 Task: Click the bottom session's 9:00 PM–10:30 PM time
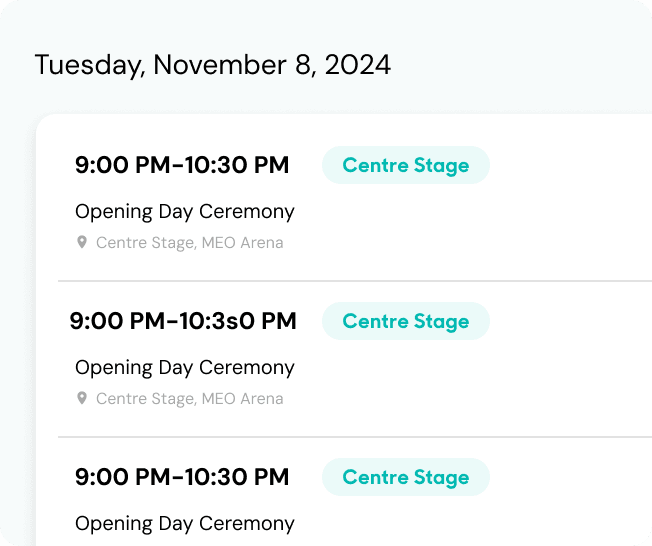[182, 477]
